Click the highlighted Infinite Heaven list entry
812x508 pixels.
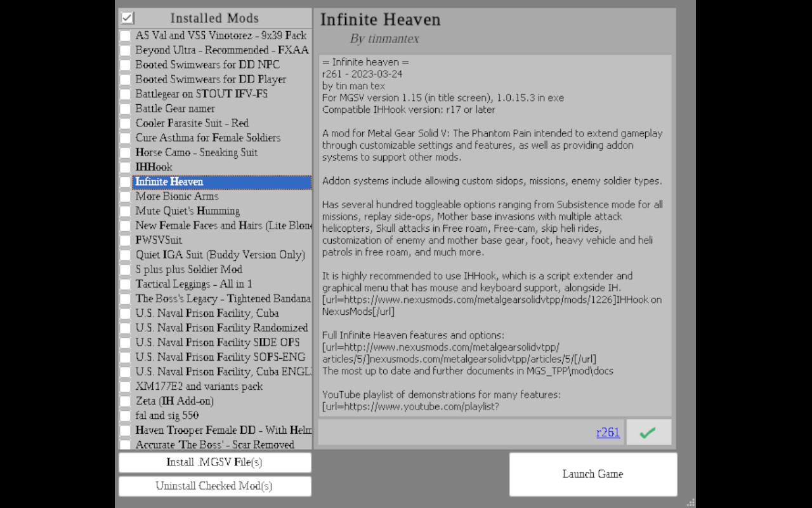223,182
